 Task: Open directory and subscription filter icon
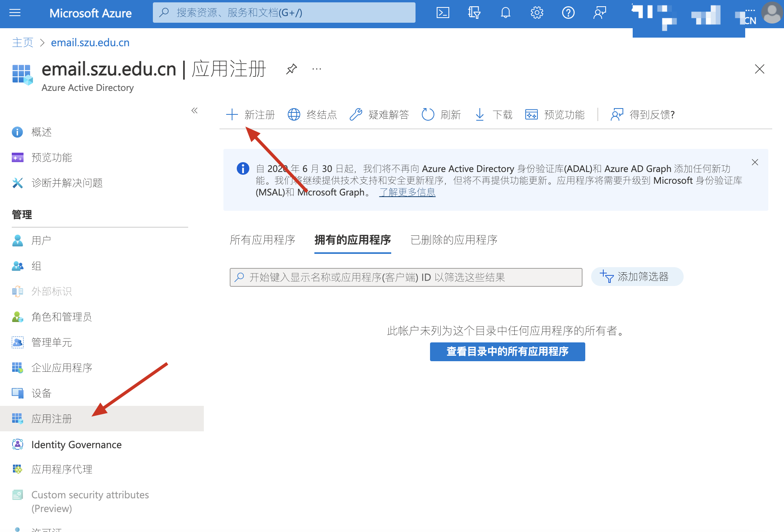474,13
